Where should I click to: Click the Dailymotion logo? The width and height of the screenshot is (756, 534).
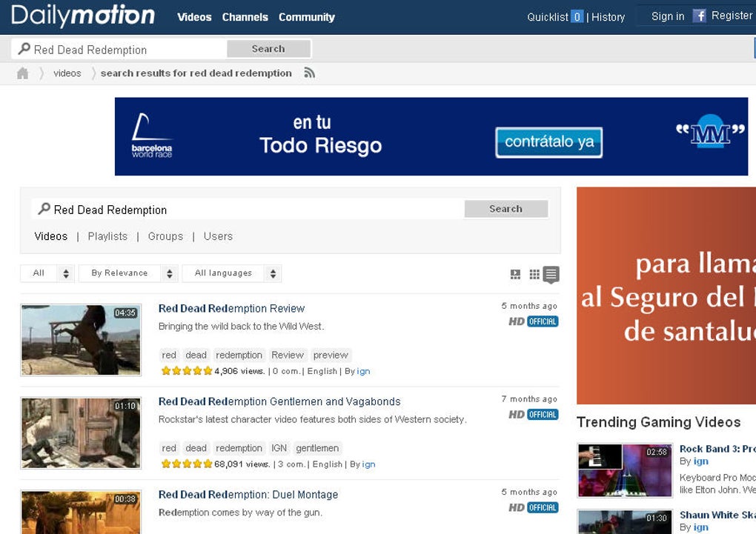pos(83,16)
